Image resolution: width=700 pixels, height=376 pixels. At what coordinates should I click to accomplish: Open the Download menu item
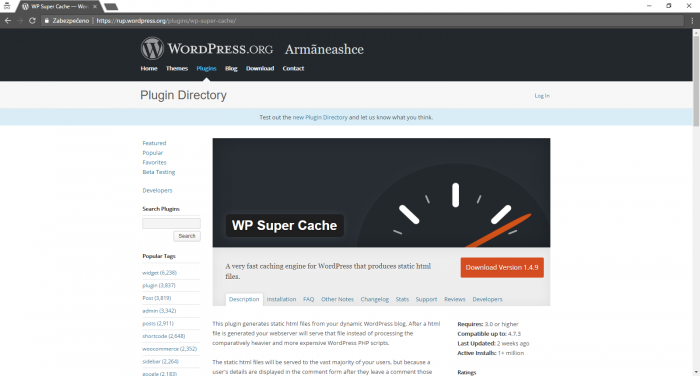(260, 68)
